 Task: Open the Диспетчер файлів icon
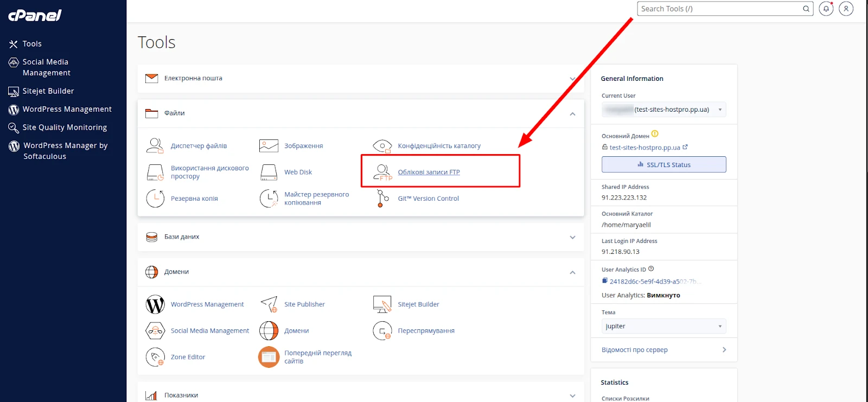point(155,145)
